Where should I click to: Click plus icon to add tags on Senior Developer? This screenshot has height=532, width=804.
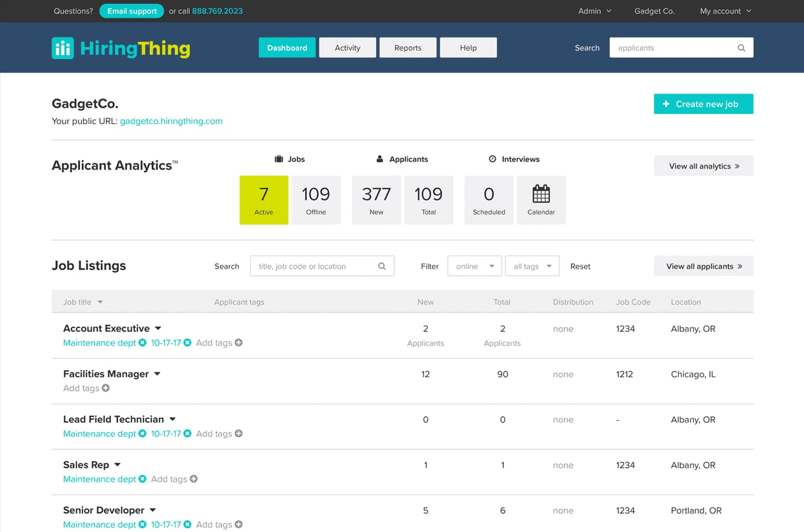click(239, 524)
